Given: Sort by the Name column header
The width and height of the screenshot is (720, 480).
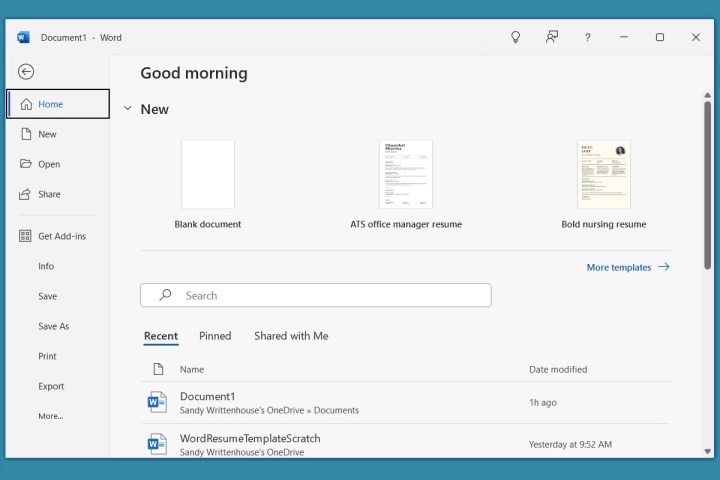Looking at the screenshot, I should [191, 369].
